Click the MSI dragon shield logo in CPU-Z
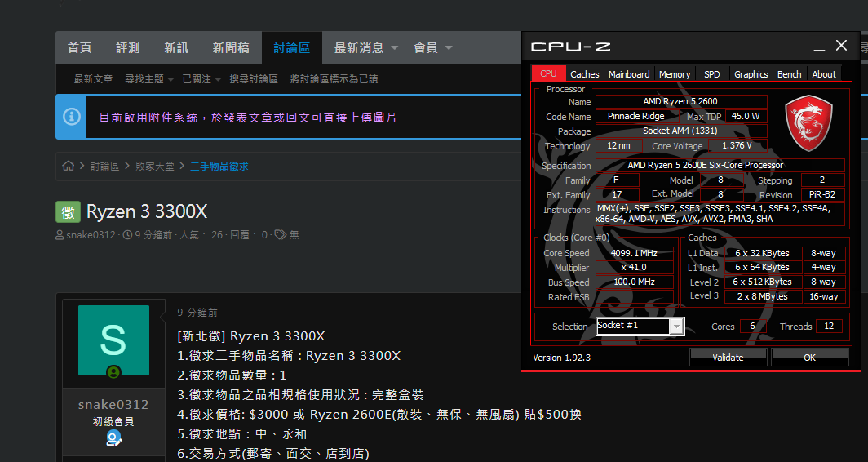Viewport: 868px width, 462px height. click(x=808, y=122)
